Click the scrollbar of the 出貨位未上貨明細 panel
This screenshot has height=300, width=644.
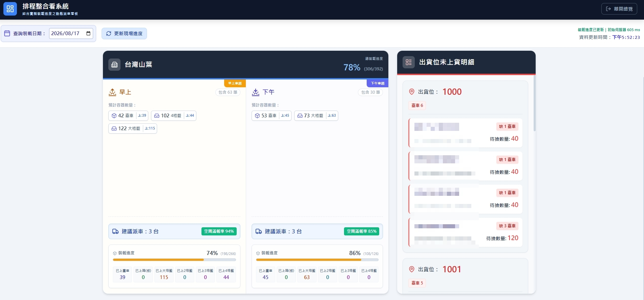pyautogui.click(x=535, y=103)
